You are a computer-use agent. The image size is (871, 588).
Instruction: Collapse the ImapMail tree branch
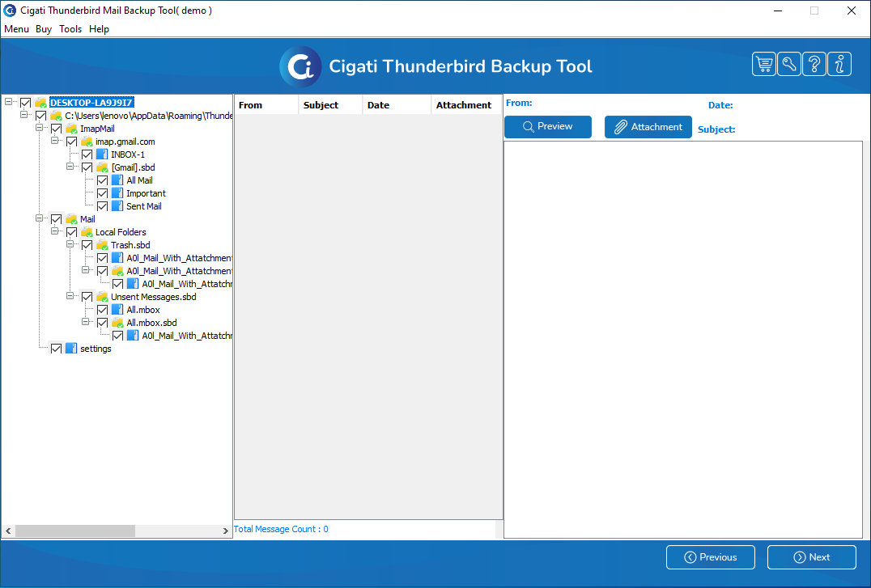pos(40,128)
